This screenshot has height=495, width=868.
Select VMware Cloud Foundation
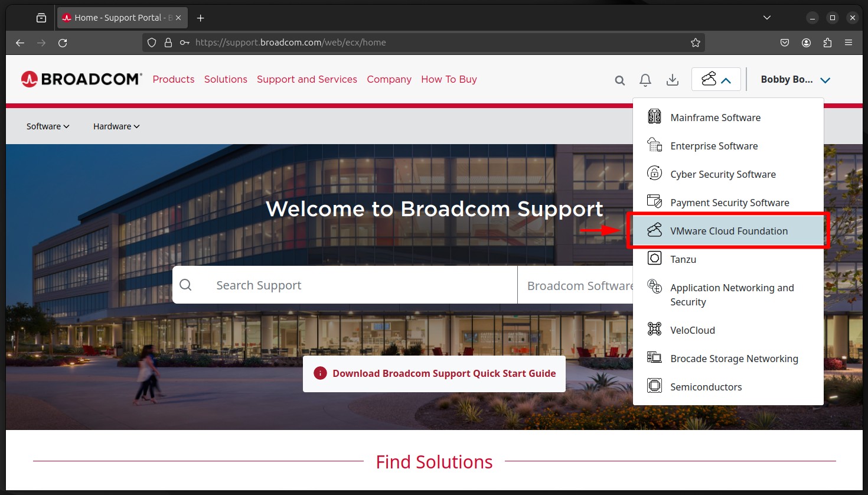point(728,231)
